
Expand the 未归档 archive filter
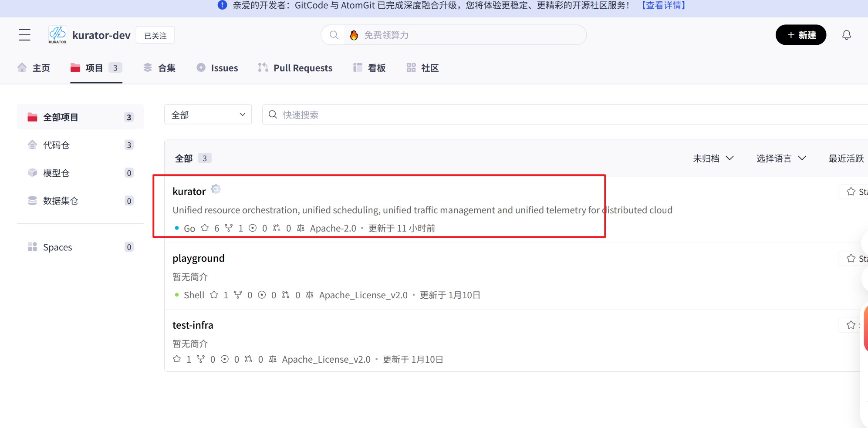click(713, 158)
